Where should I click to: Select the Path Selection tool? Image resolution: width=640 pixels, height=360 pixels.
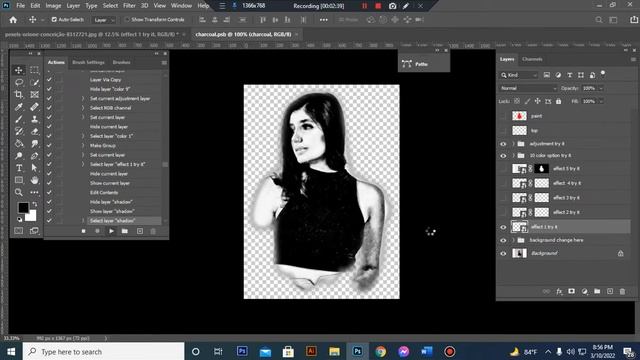tap(34, 168)
